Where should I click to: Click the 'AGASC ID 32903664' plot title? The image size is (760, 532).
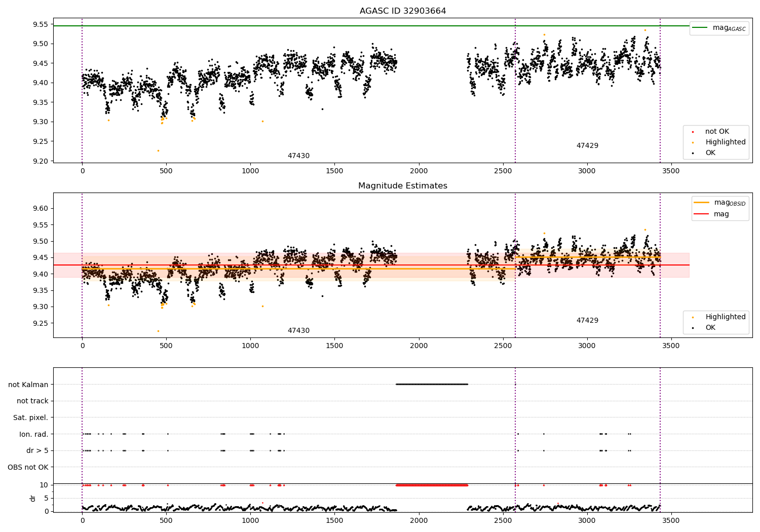click(x=403, y=11)
